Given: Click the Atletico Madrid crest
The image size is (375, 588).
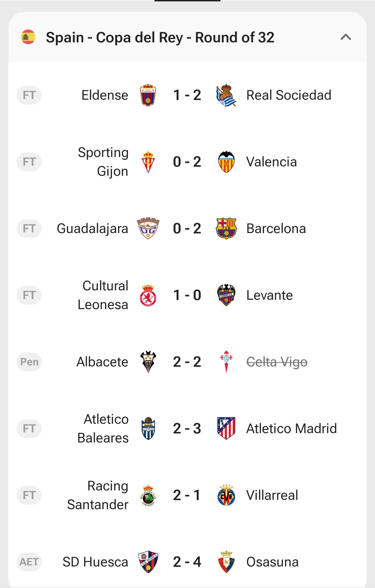Looking at the screenshot, I should click(x=226, y=429).
